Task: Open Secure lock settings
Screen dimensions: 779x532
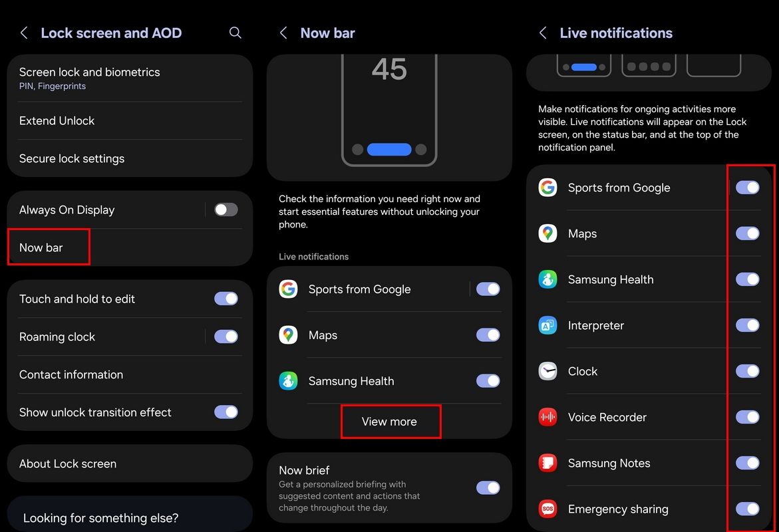Action: [71, 158]
